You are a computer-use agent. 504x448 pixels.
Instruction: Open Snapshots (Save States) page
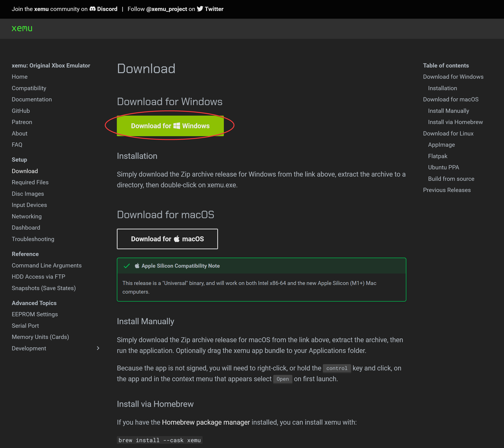pos(44,288)
